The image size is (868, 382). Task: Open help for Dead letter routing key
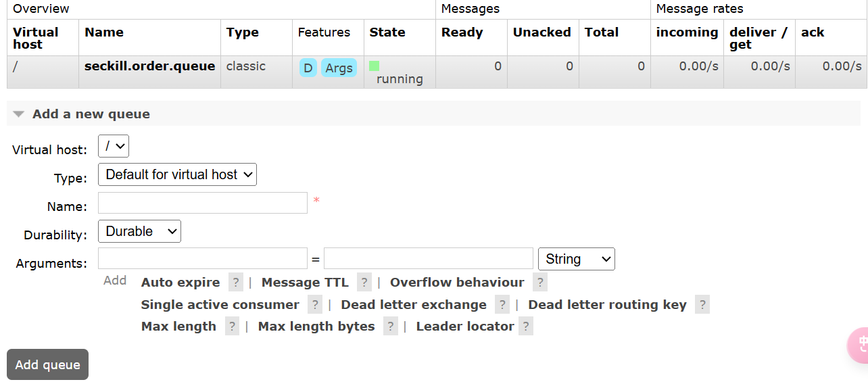(702, 305)
